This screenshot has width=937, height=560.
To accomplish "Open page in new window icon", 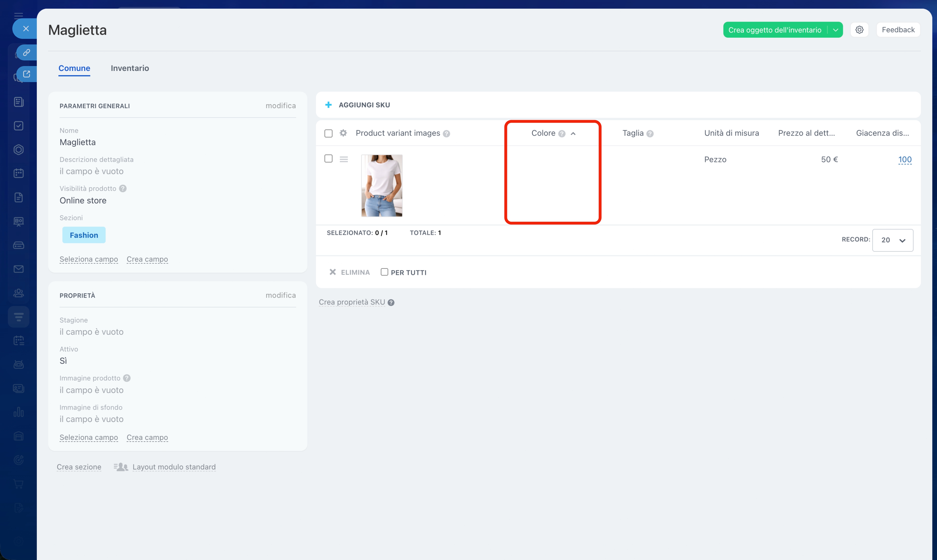I will coord(26,74).
